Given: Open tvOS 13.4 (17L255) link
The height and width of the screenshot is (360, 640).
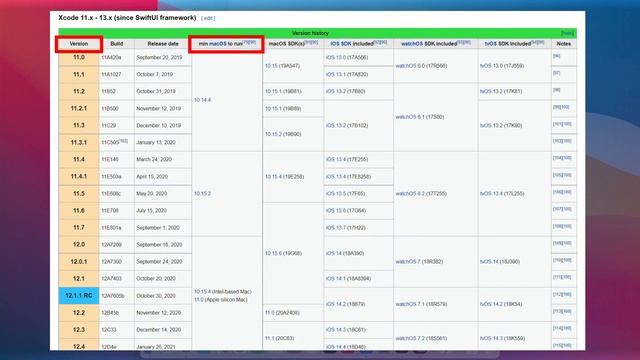Looking at the screenshot, I should pyautogui.click(x=502, y=193).
